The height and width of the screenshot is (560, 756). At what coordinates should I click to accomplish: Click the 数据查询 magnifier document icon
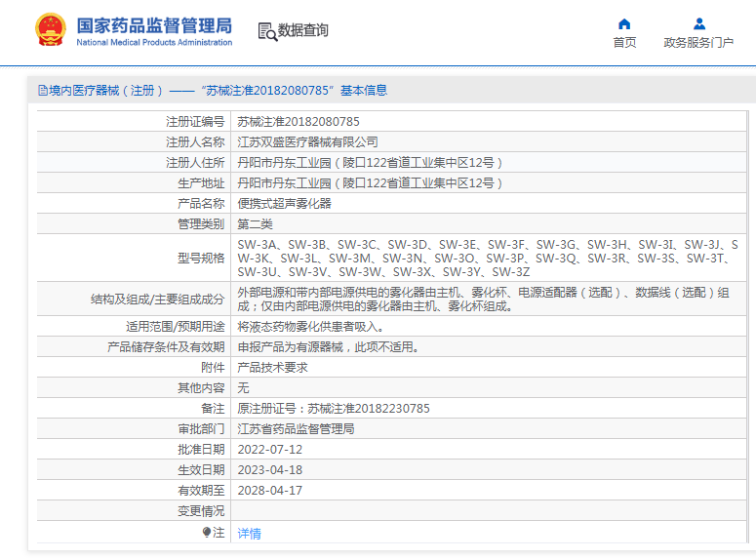coord(266,31)
